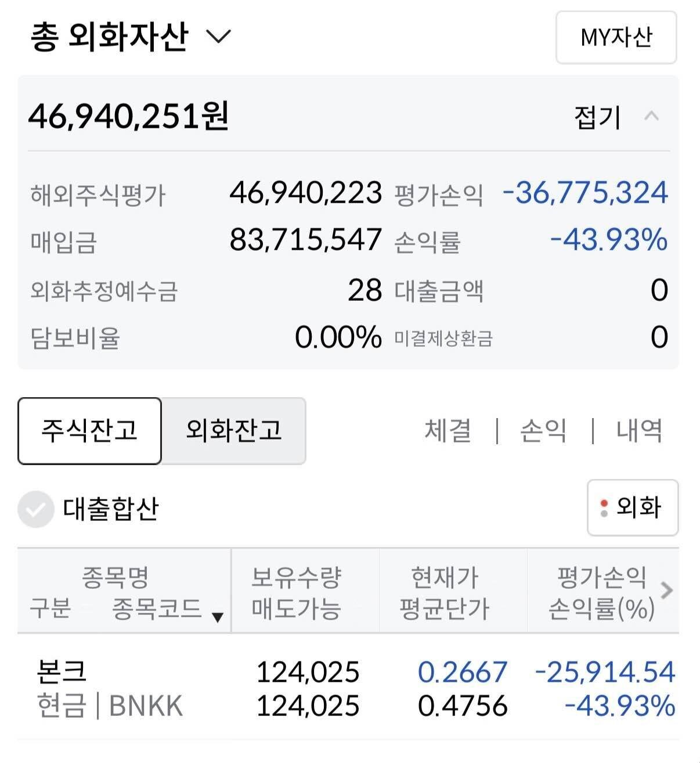The width and height of the screenshot is (700, 763).
Task: Click the descending sort triangle next to 종목코드
Action: 218,618
